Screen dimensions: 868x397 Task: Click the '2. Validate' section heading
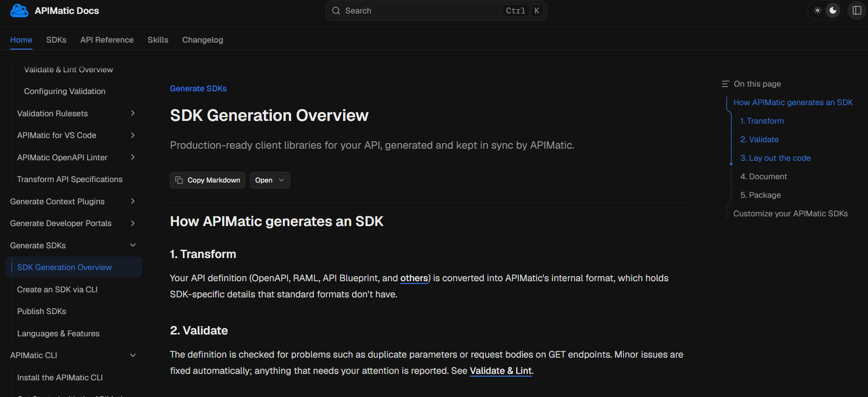coord(199,330)
